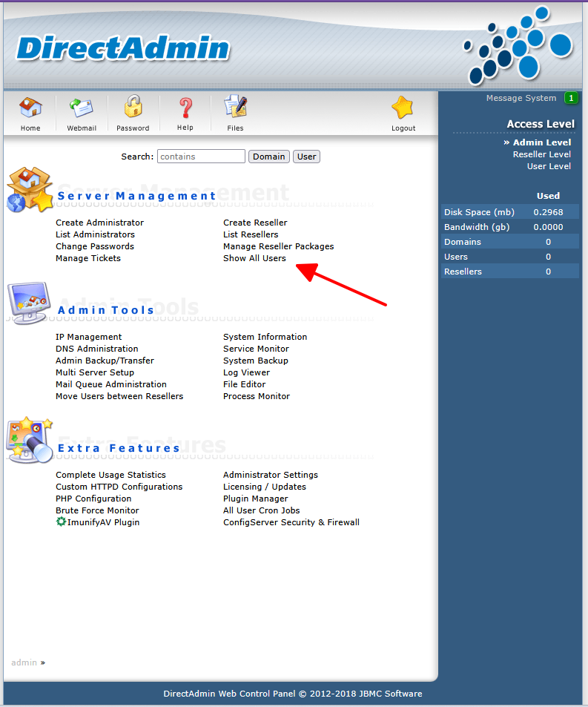Click the Extra Features heading
The width and height of the screenshot is (588, 707).
tap(119, 448)
